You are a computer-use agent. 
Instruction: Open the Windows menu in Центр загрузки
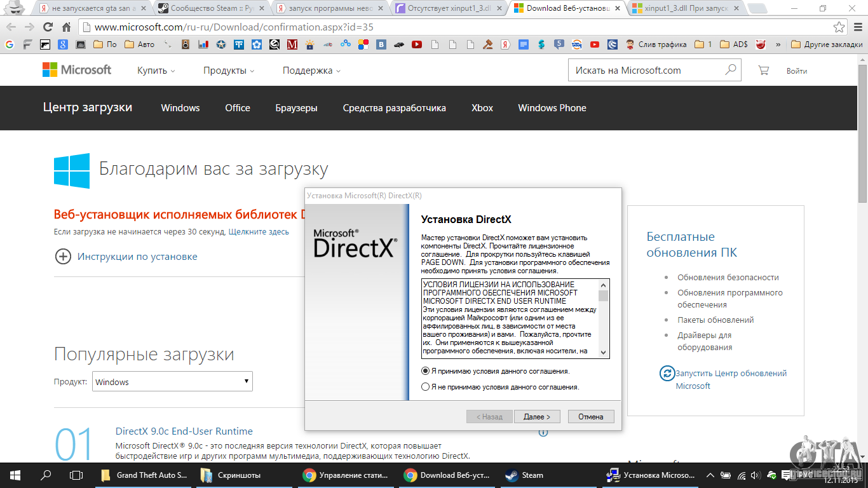coord(180,108)
